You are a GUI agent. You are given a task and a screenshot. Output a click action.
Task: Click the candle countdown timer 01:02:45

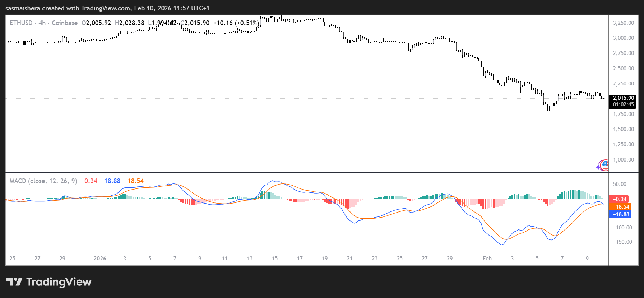click(623, 104)
